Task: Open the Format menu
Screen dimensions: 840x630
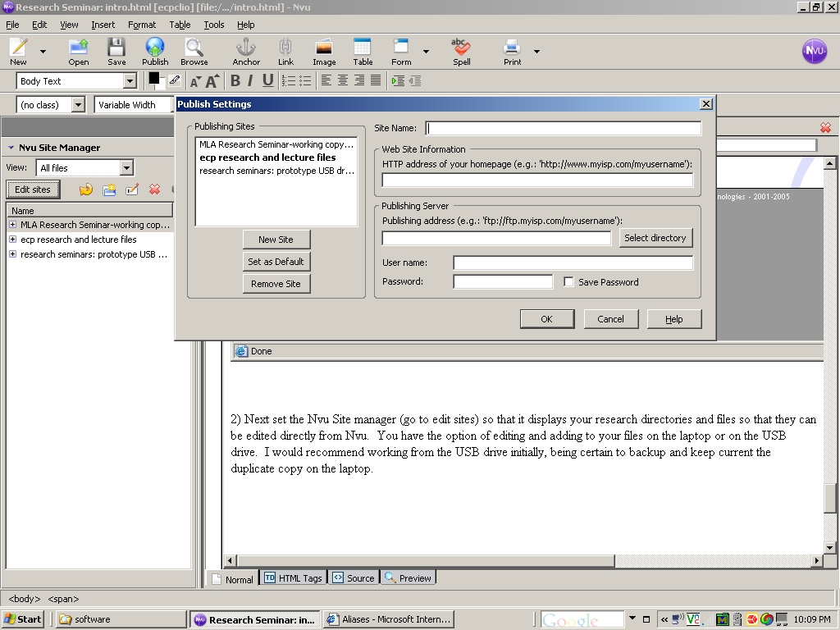Action: [x=141, y=25]
